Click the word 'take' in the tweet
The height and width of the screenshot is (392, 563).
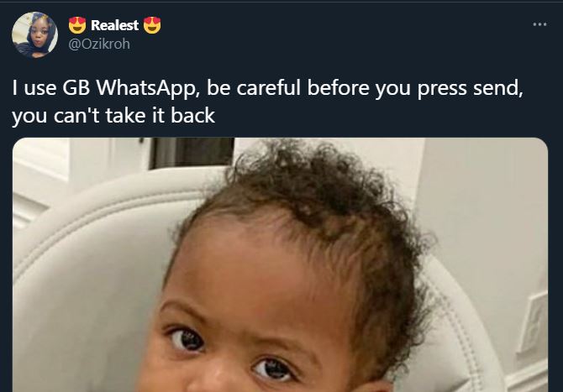[x=125, y=115]
